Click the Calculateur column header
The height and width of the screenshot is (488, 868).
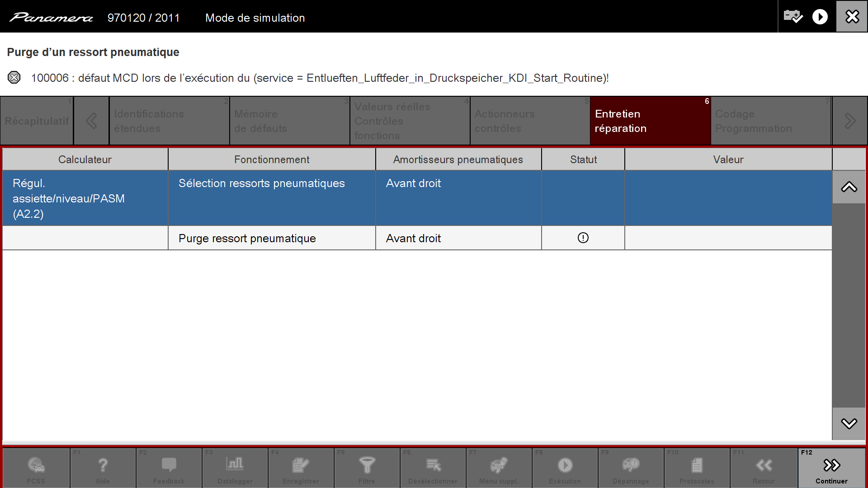(x=85, y=160)
